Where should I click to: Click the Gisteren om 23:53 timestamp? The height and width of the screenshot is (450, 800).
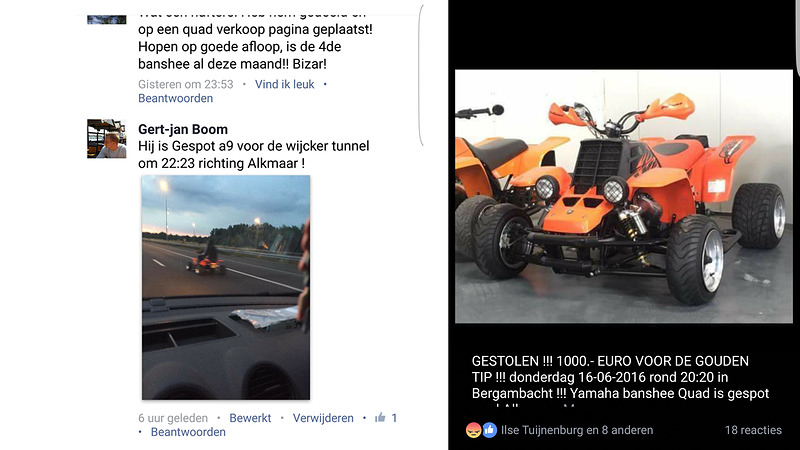tap(186, 84)
